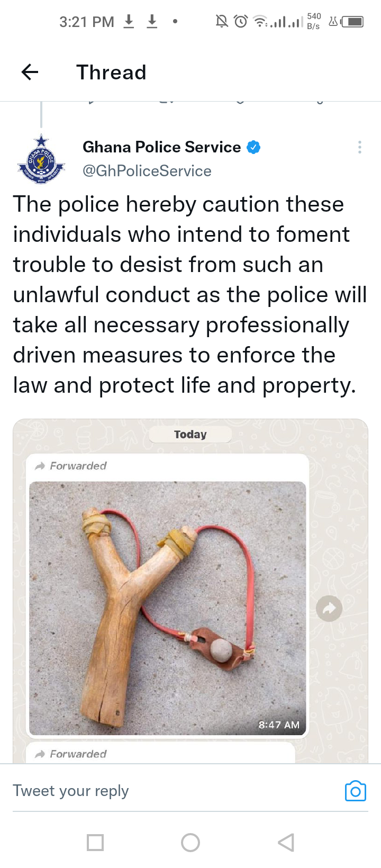
Task: Open tweet options via three-dot menu
Action: click(360, 147)
